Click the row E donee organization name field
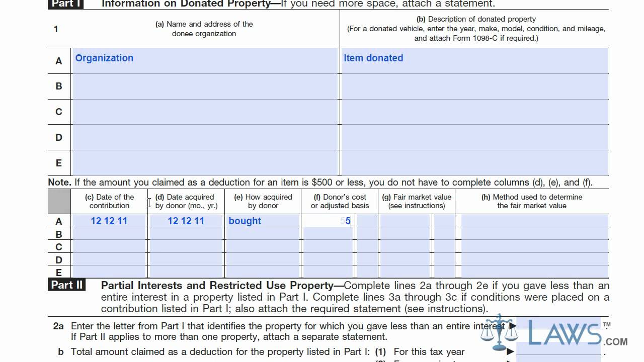The image size is (644, 362). pyautogui.click(x=205, y=163)
